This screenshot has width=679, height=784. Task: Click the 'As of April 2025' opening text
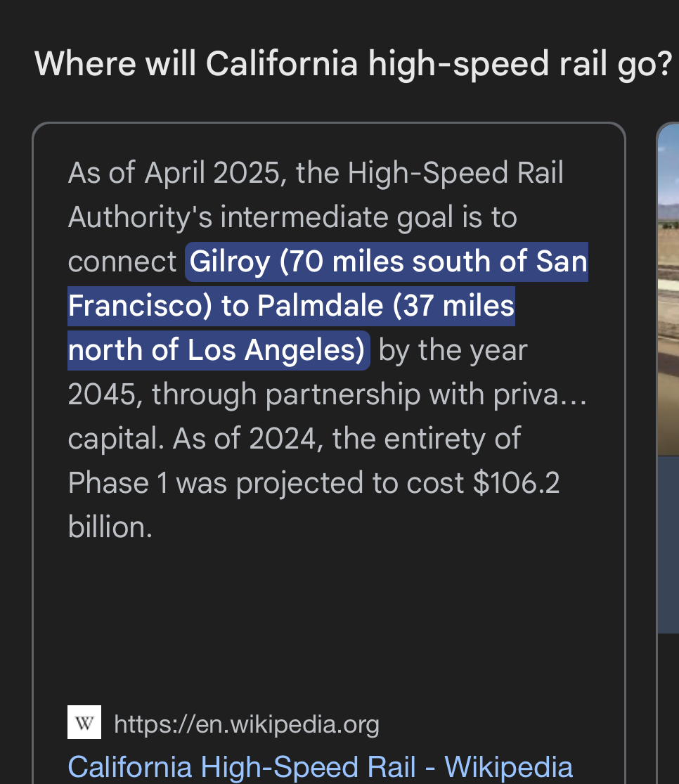[x=177, y=173]
